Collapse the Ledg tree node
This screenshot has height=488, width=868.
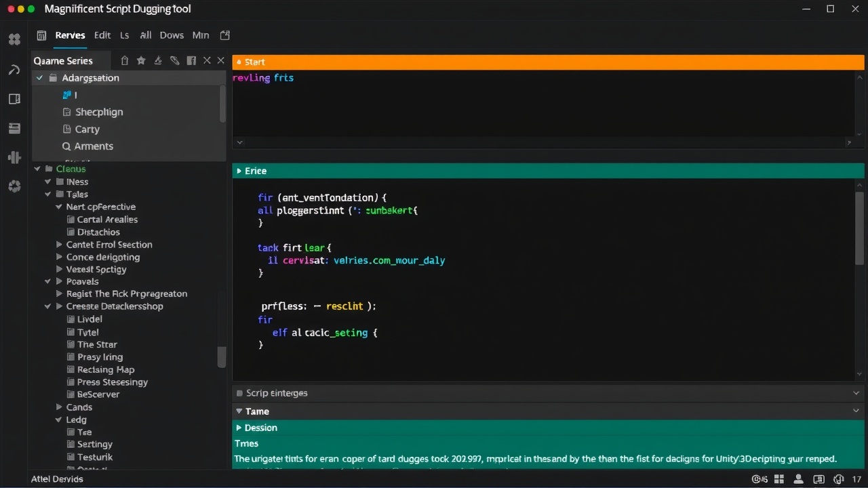tap(59, 420)
